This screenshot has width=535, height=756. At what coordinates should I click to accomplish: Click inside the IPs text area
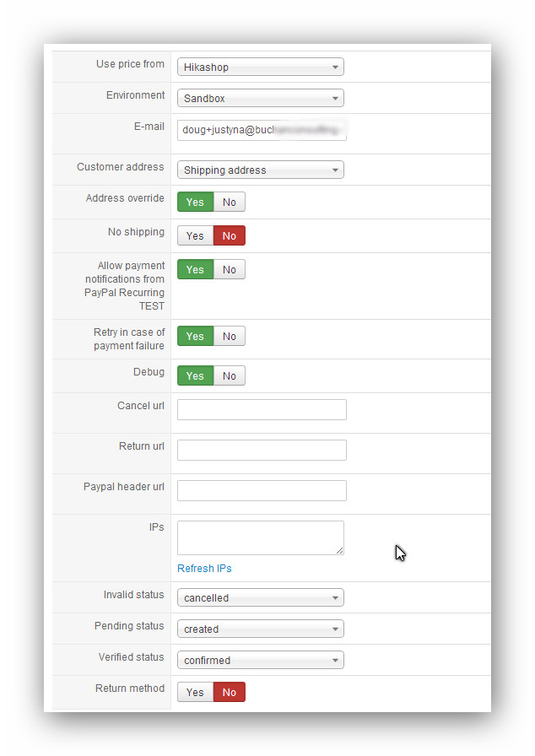260,537
